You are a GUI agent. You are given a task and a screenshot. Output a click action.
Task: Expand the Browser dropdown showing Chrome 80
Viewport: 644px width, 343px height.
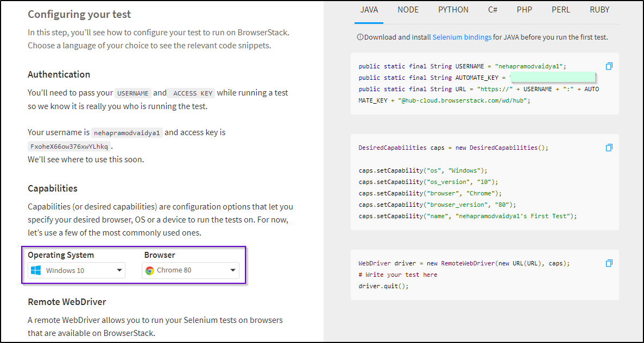click(x=233, y=270)
